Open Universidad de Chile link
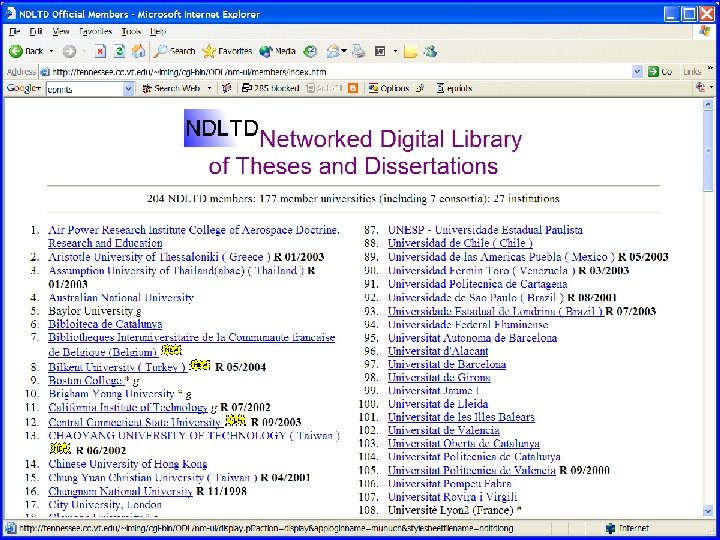 point(460,242)
